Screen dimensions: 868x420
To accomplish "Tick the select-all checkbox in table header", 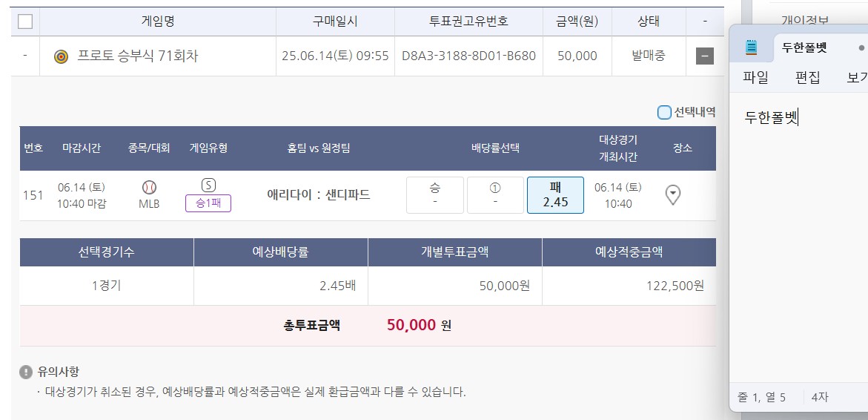I will tap(25, 21).
